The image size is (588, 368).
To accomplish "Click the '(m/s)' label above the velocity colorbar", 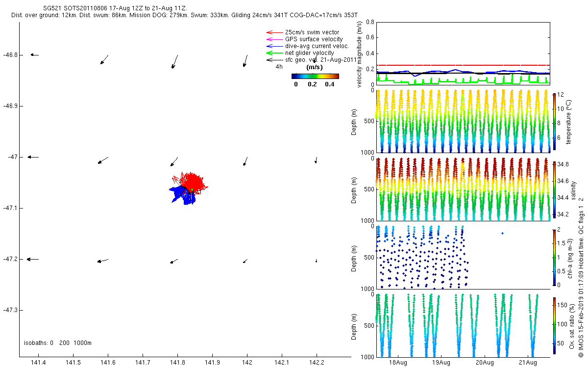I will pyautogui.click(x=314, y=67).
